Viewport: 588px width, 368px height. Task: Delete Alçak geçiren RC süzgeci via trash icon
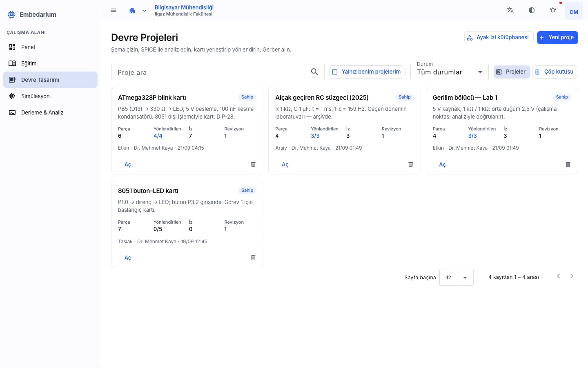click(411, 164)
